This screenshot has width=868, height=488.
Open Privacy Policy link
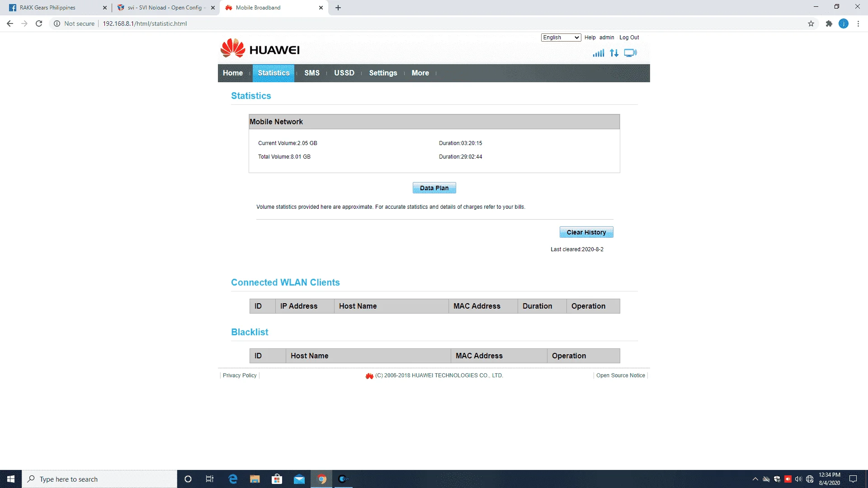coord(240,375)
